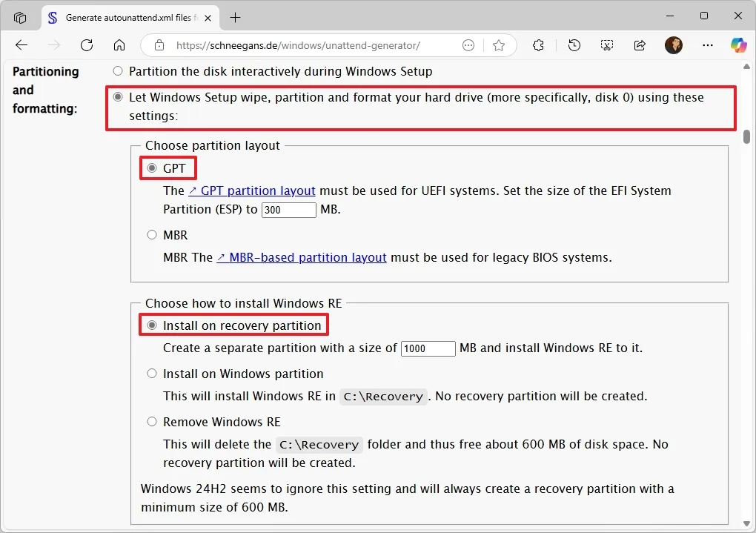Reload the page with Refresh icon

(x=87, y=45)
